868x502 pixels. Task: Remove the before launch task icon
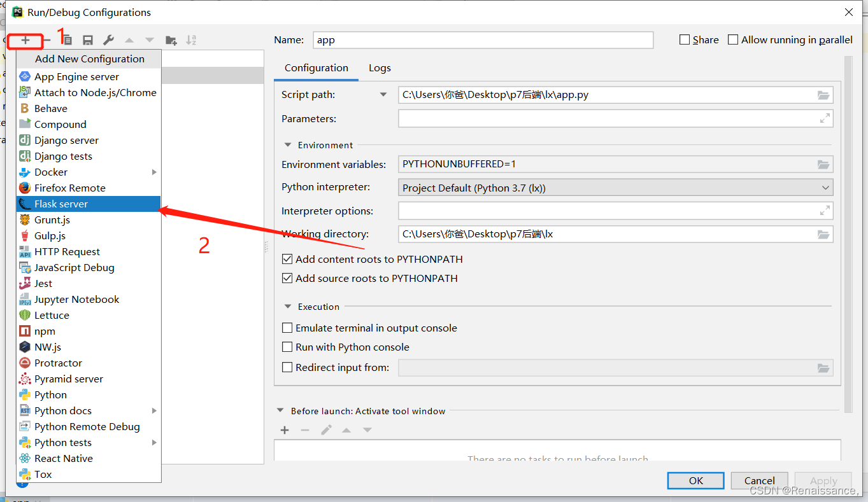click(x=305, y=430)
